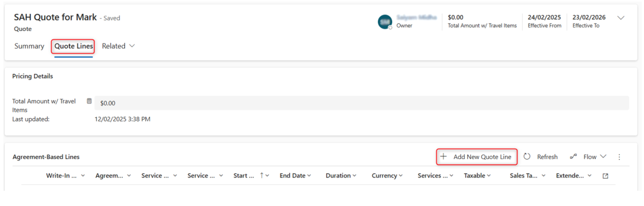644x206 pixels.
Task: Select the Quote Lines tab
Action: 74,46
